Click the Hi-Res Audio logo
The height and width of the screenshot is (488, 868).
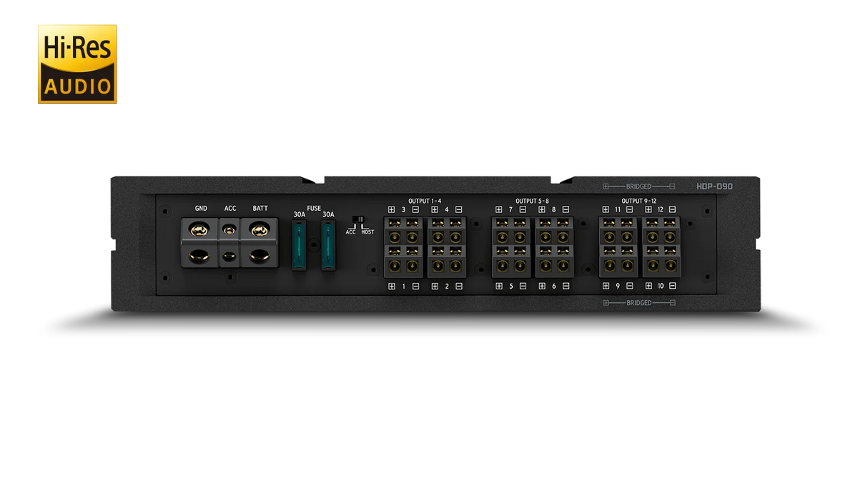pyautogui.click(x=77, y=62)
